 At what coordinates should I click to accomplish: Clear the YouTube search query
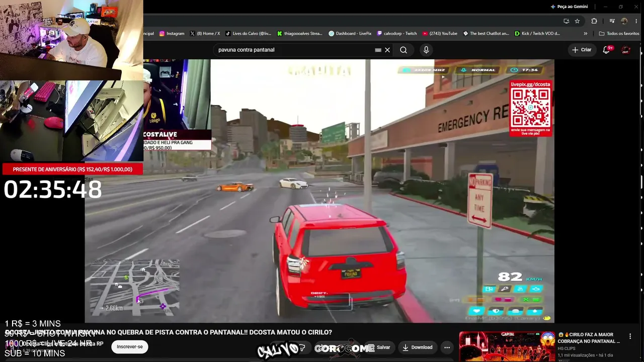(387, 50)
